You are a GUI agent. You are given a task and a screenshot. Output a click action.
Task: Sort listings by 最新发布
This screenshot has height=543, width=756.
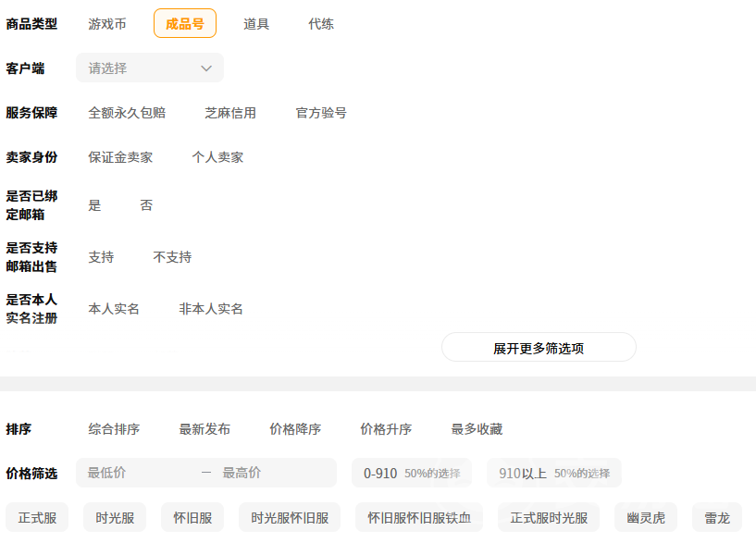click(x=204, y=429)
